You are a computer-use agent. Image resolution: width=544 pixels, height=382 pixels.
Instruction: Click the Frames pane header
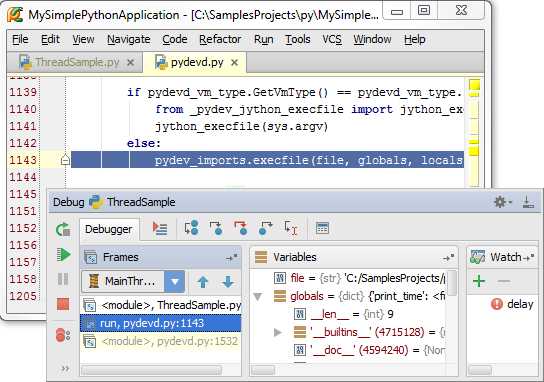click(161, 257)
